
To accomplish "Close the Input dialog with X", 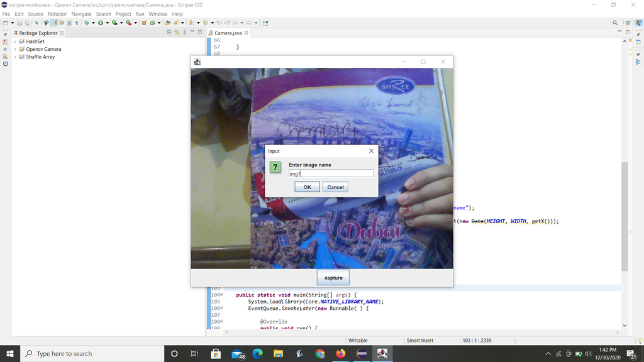I will click(371, 151).
